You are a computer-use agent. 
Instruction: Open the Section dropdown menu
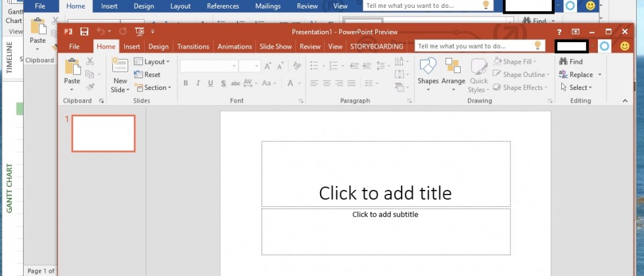coord(152,87)
